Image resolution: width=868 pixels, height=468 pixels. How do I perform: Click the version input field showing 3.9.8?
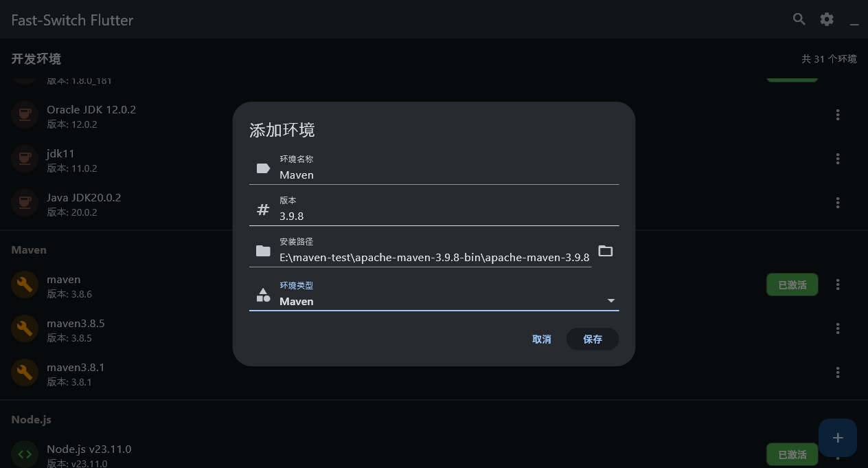tap(412, 216)
